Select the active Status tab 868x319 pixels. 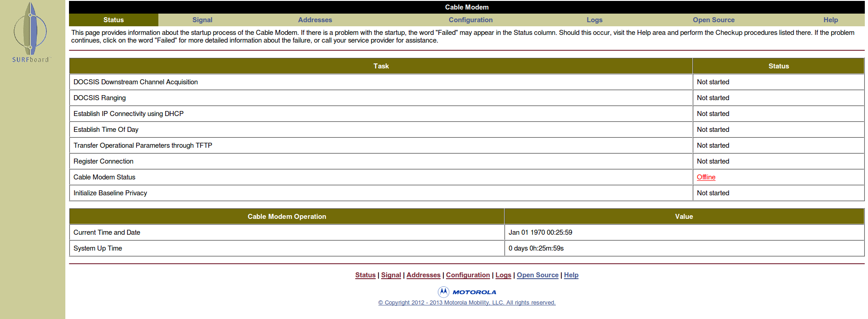pyautogui.click(x=113, y=20)
